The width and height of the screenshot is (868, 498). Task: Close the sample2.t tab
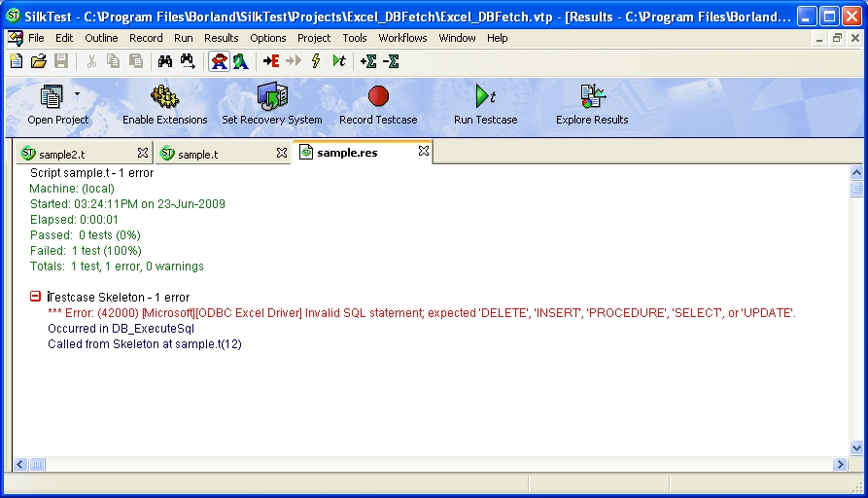click(143, 153)
